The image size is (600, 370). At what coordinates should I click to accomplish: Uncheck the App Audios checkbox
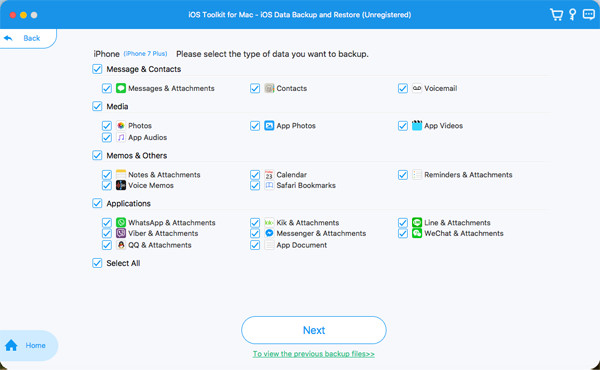point(107,137)
